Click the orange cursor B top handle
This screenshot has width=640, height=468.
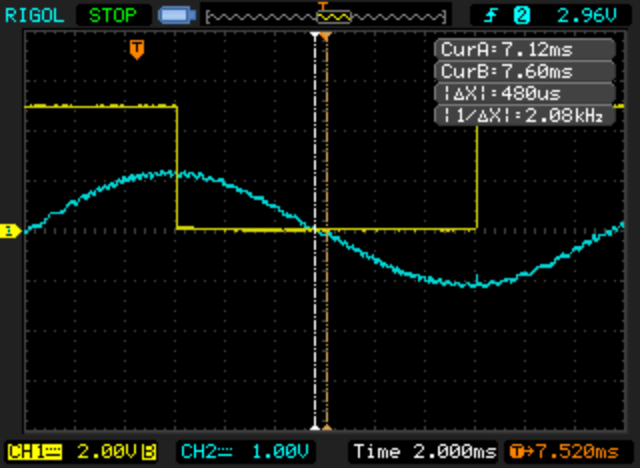click(326, 36)
